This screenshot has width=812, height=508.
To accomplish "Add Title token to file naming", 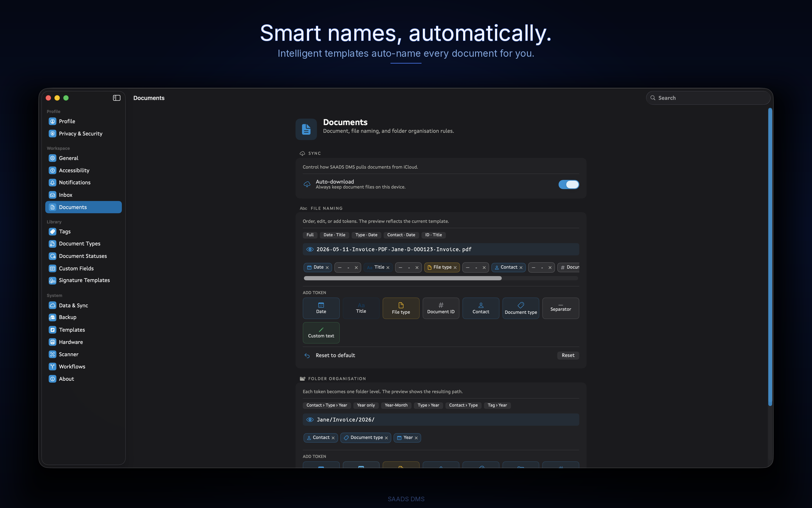I will (x=361, y=308).
